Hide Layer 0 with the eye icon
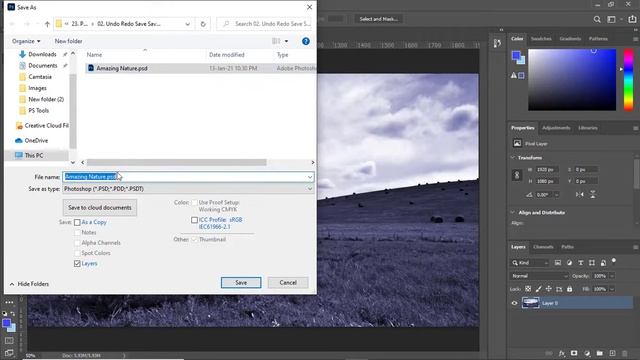Image resolution: width=640 pixels, height=360 pixels. (x=514, y=303)
